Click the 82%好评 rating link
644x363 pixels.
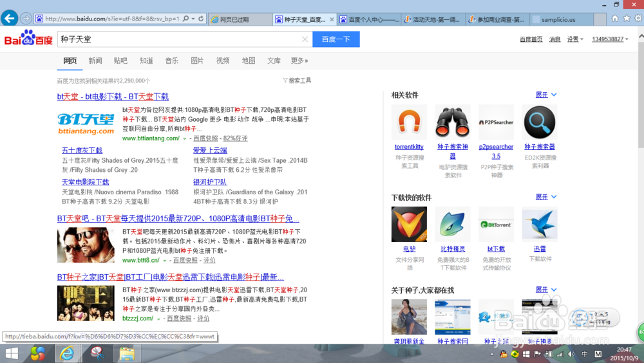(235, 138)
